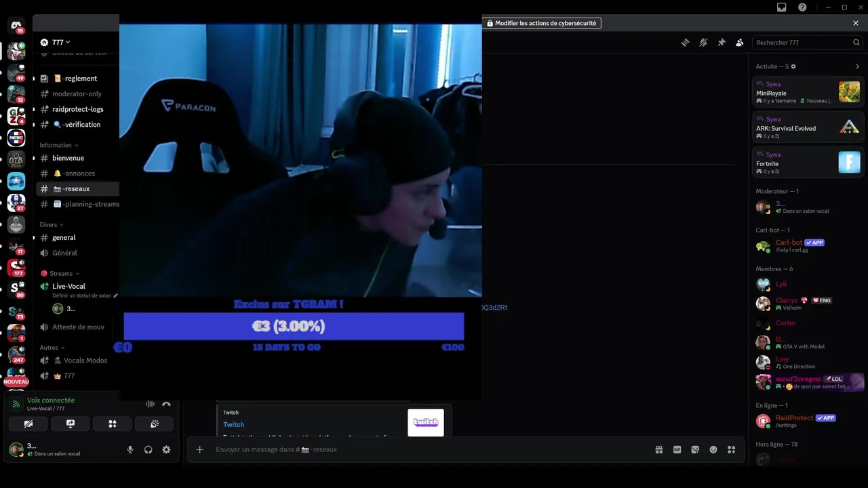Dismiss the cybersecurity banner with X
Viewport: 868px width, 488px height.
(856, 23)
